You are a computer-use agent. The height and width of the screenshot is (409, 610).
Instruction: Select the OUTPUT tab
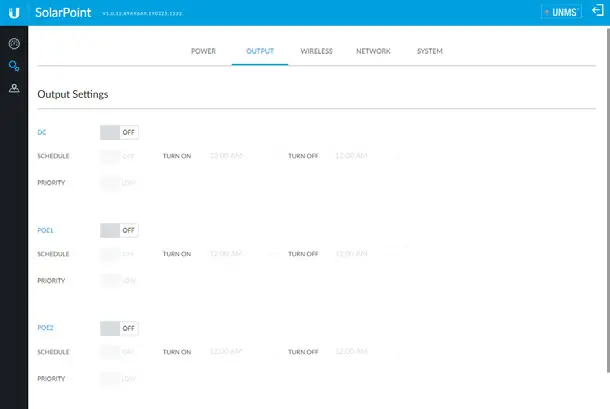click(x=260, y=51)
